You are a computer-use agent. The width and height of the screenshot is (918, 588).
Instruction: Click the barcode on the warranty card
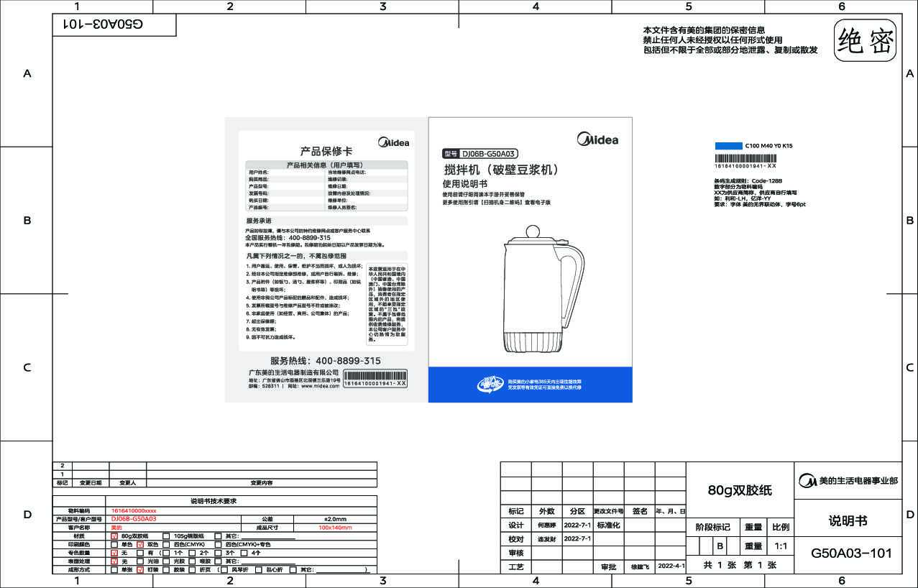pyautogui.click(x=375, y=379)
